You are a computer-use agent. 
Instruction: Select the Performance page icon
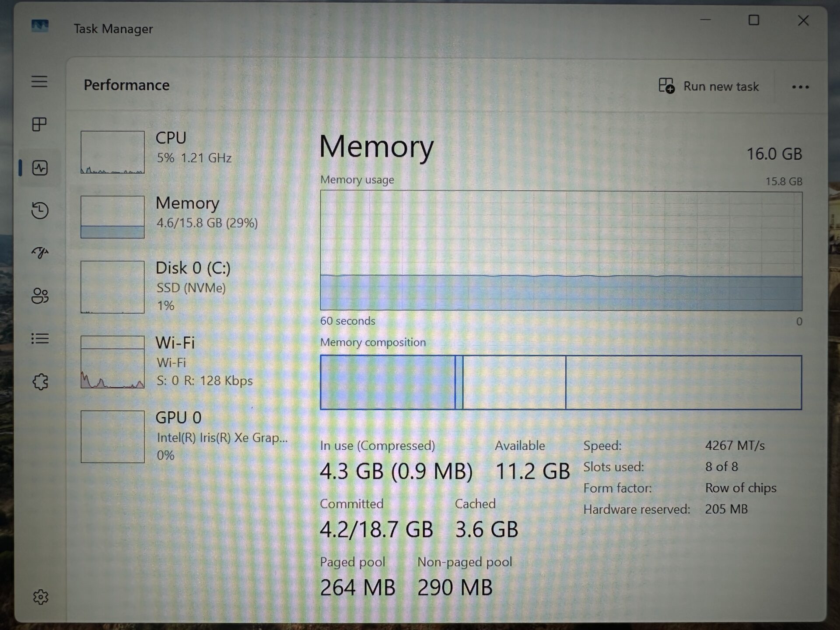click(x=40, y=168)
